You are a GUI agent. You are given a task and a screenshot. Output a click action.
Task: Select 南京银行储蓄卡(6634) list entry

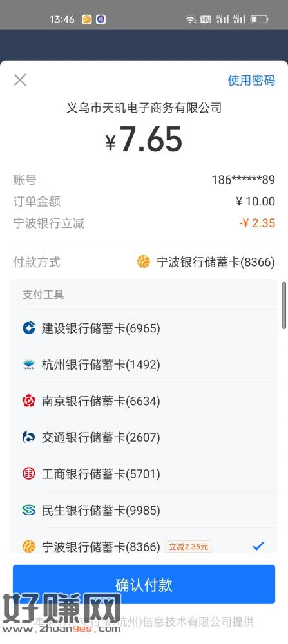[144, 401]
